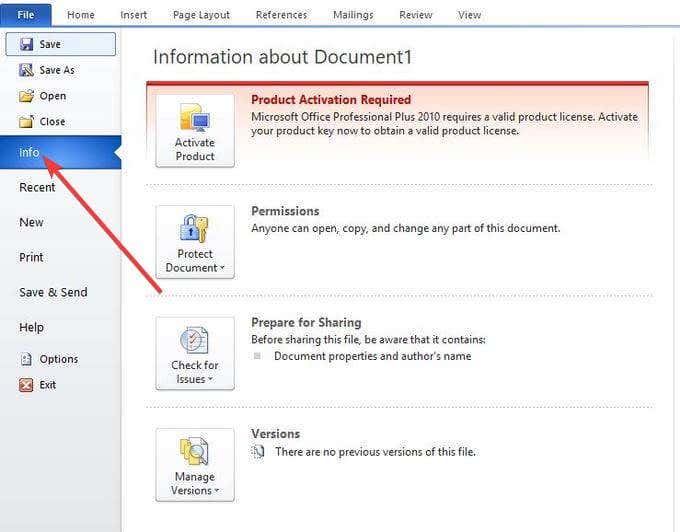Click the Save floppy disk icon
680x532 pixels.
[x=26, y=44]
